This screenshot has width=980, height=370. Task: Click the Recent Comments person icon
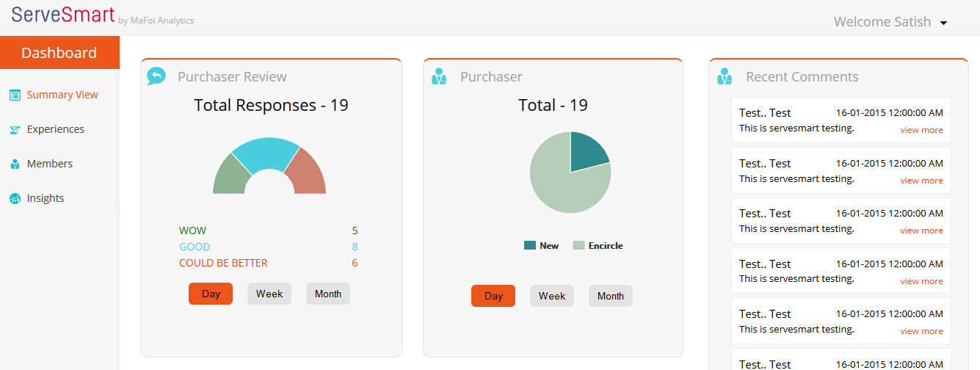point(725,76)
